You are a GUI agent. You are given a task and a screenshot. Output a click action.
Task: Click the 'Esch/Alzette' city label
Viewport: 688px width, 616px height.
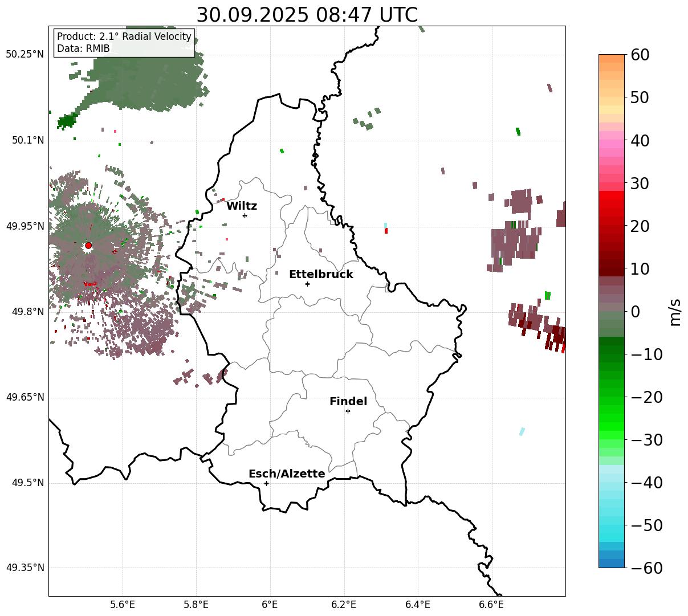287,474
